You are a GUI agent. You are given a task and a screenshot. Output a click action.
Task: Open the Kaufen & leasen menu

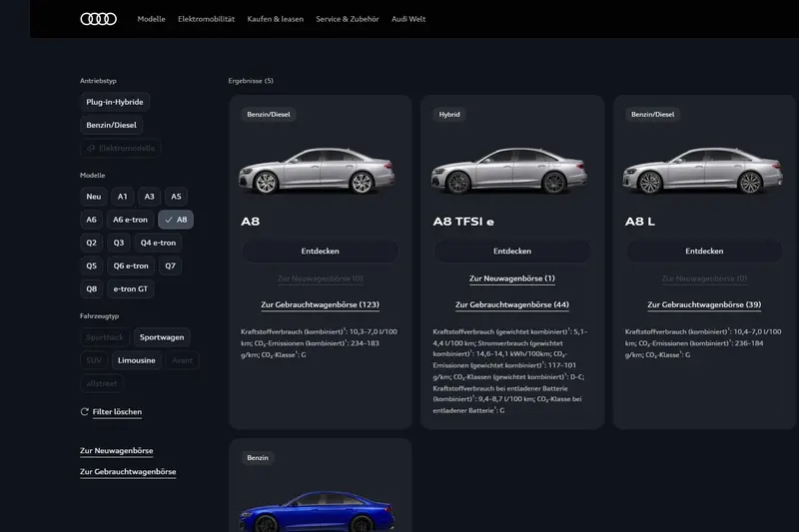[275, 19]
